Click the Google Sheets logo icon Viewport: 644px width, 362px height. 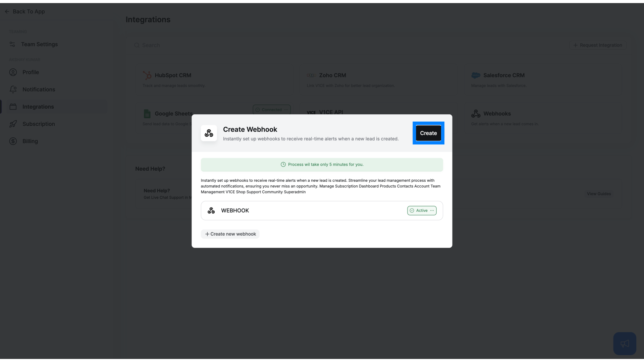pyautogui.click(x=147, y=114)
